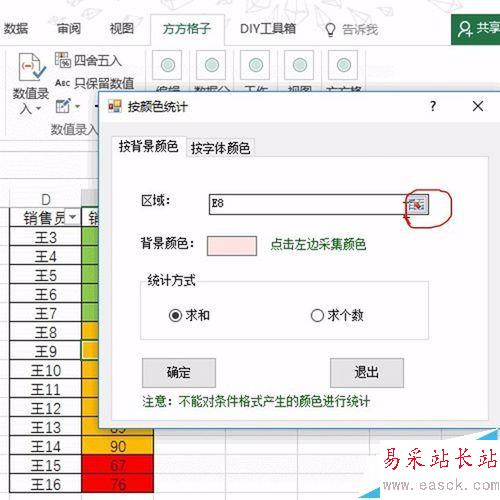Click the 退出 button

367,373
